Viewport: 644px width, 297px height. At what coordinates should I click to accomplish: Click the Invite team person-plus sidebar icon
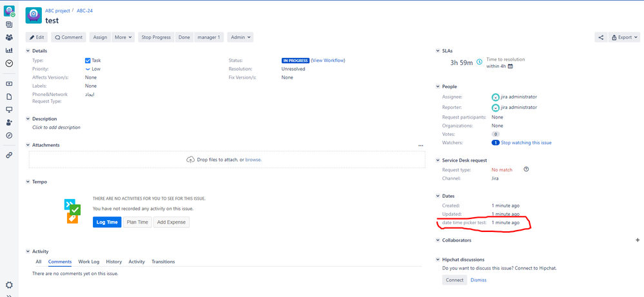click(x=9, y=122)
